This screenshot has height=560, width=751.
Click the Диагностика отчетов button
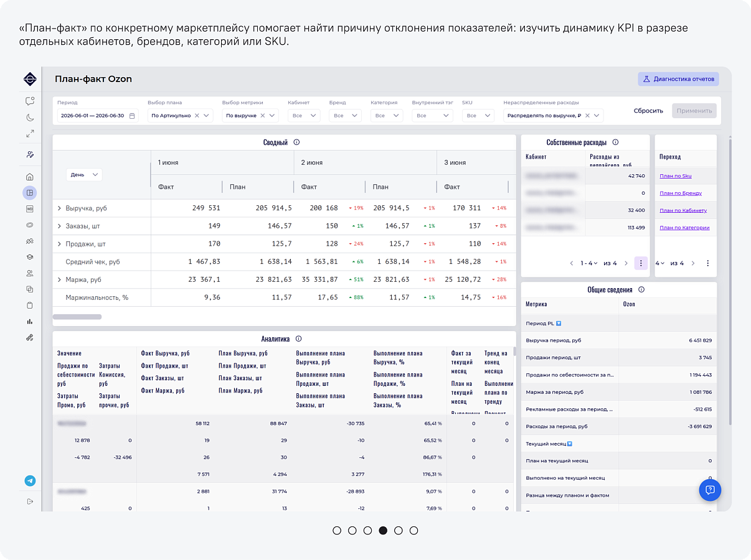tap(678, 79)
